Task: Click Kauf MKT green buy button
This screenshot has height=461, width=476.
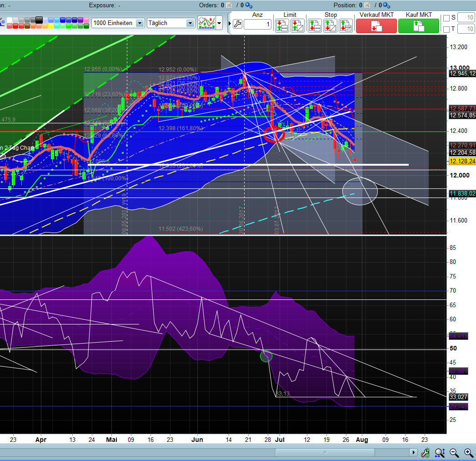Action: coord(419,26)
